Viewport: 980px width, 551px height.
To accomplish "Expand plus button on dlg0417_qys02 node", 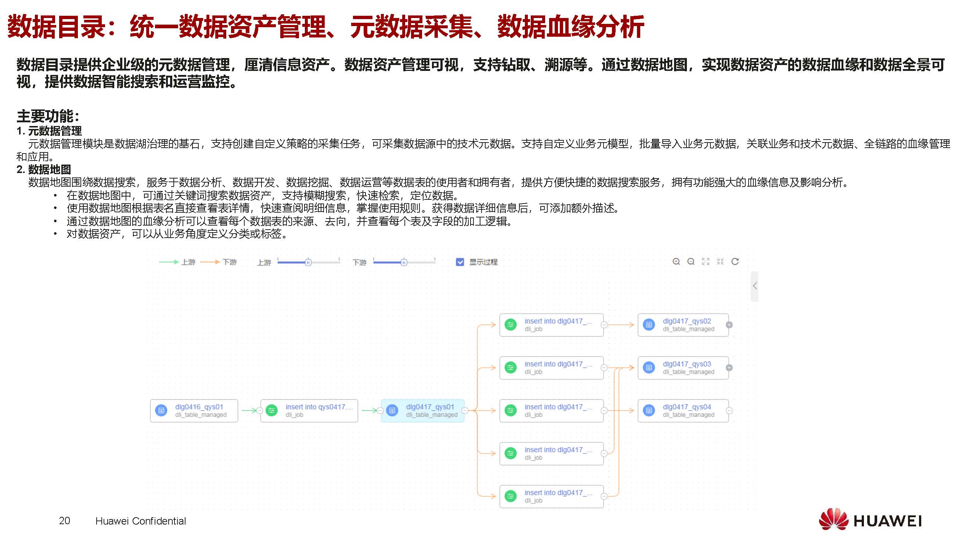I will [x=729, y=325].
